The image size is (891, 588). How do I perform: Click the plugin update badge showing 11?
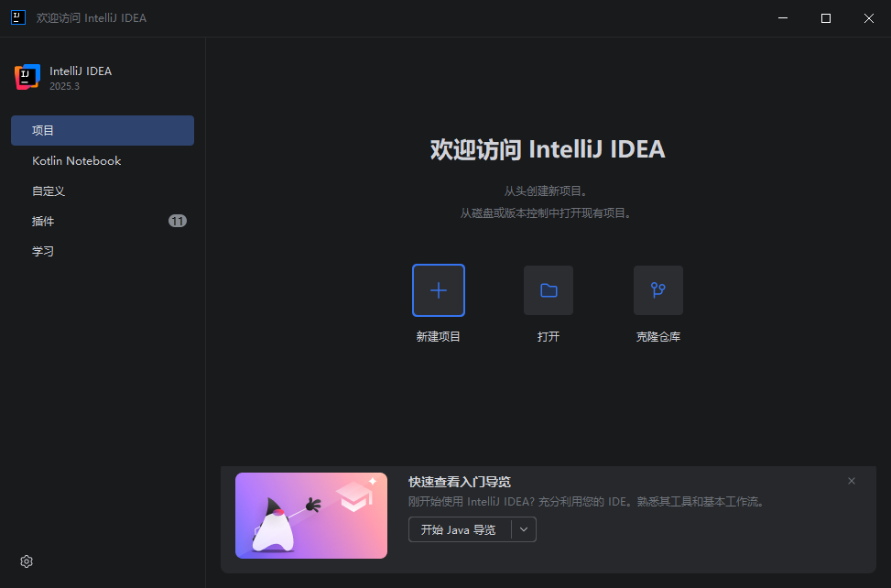coord(178,222)
